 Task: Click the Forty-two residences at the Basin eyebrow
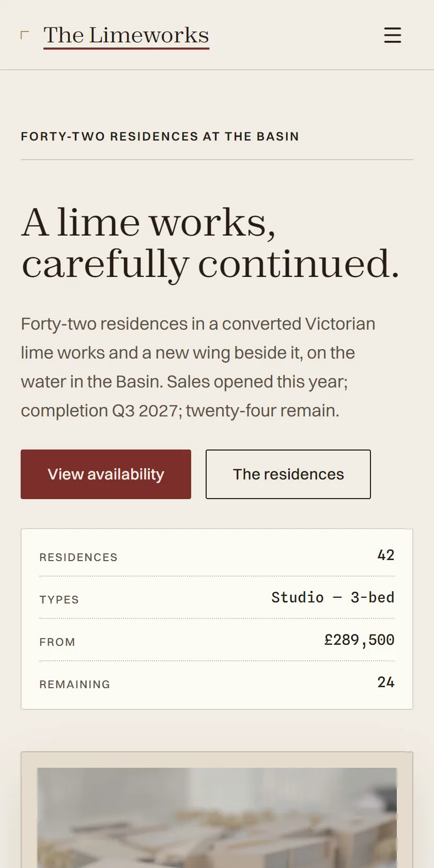pyautogui.click(x=160, y=136)
